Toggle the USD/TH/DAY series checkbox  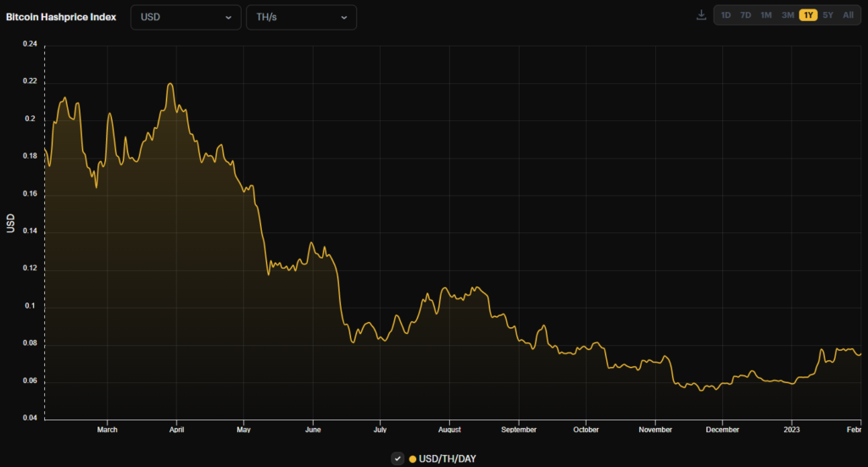click(398, 459)
